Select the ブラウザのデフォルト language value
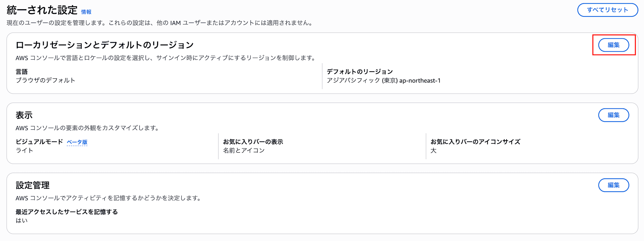 [x=45, y=80]
